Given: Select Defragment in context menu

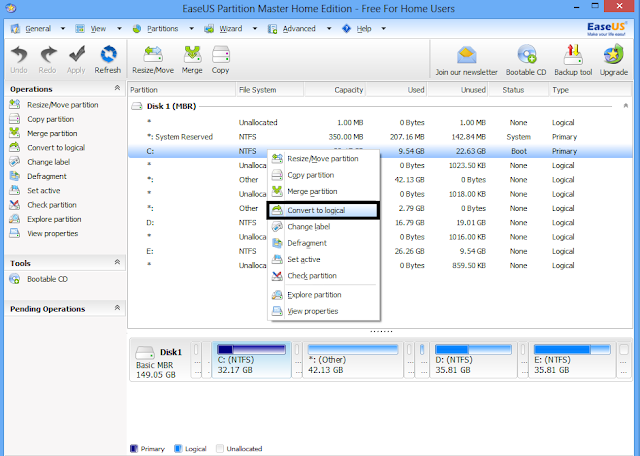Looking at the screenshot, I should (x=323, y=243).
